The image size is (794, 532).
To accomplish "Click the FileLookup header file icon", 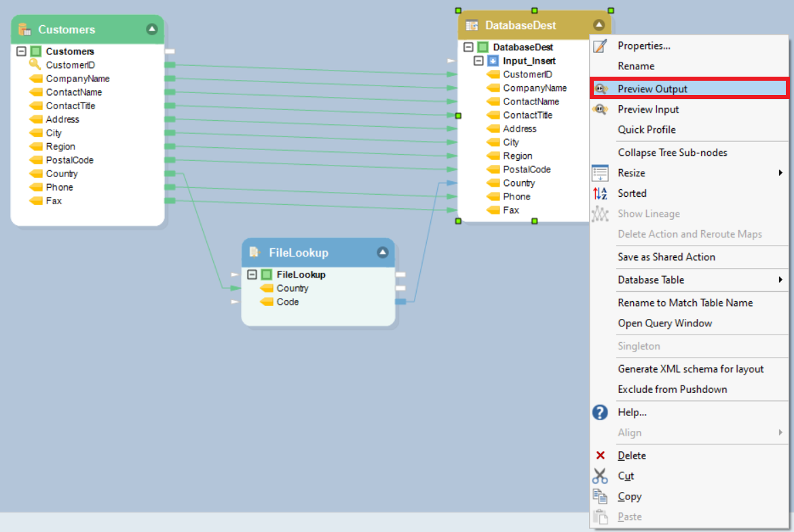I will [254, 252].
